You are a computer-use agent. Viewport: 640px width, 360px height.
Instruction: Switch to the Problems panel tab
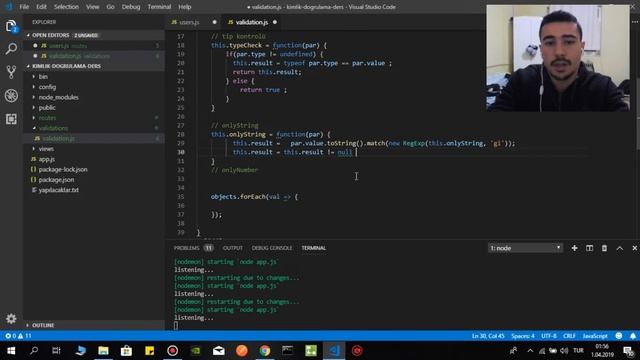click(x=193, y=248)
